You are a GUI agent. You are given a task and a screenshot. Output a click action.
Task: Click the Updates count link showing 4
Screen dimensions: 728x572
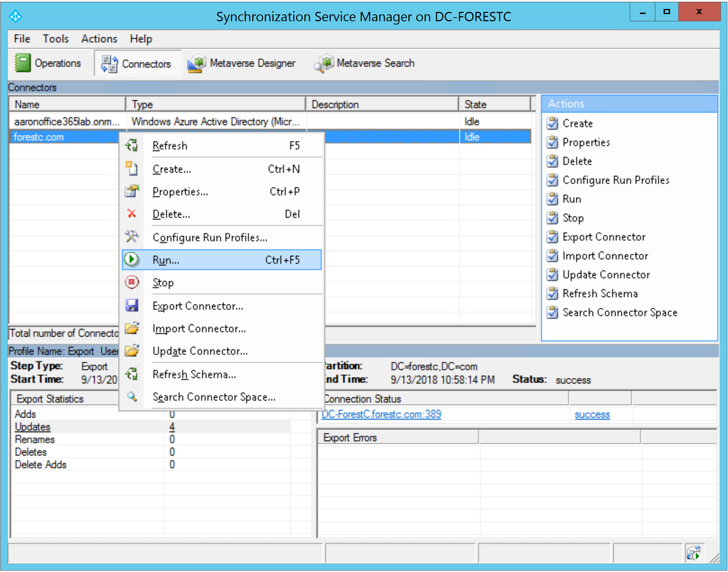click(172, 427)
